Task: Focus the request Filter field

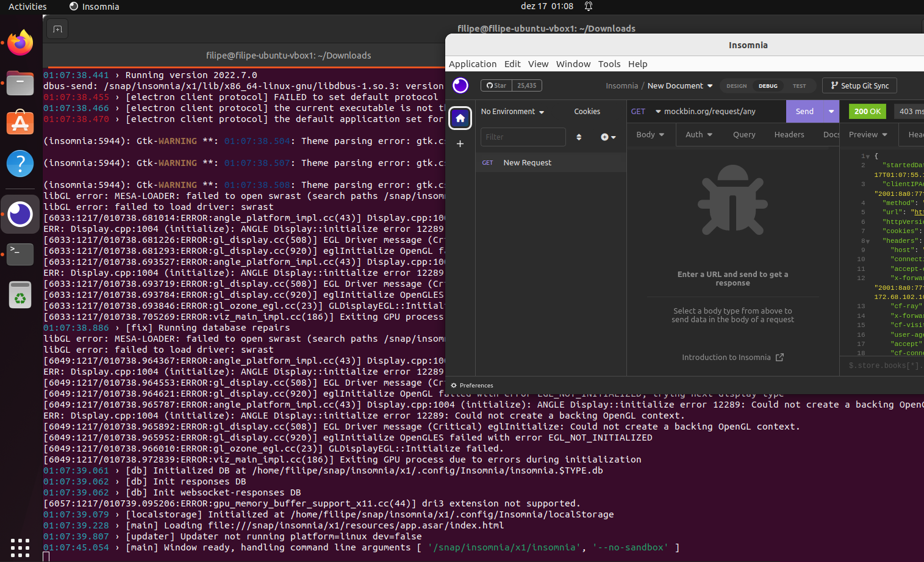Action: coord(523,137)
